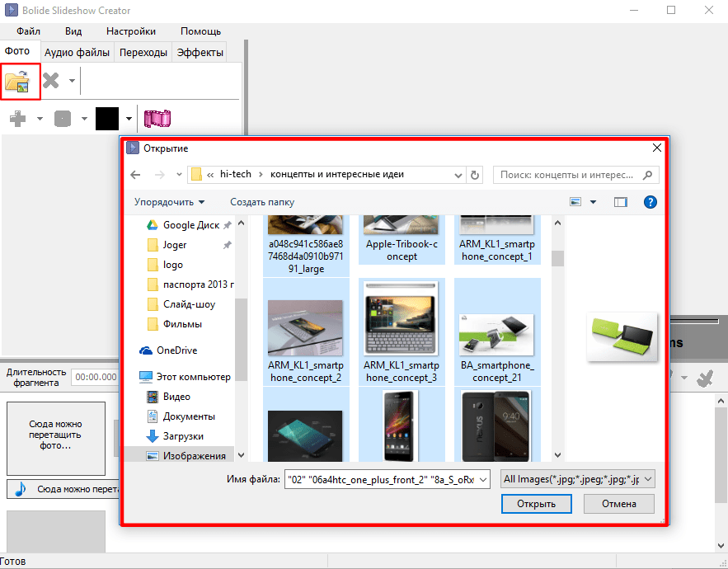This screenshot has width=728, height=569.
Task: Select Apple-Tribook-concept image thumbnail
Action: (402, 240)
